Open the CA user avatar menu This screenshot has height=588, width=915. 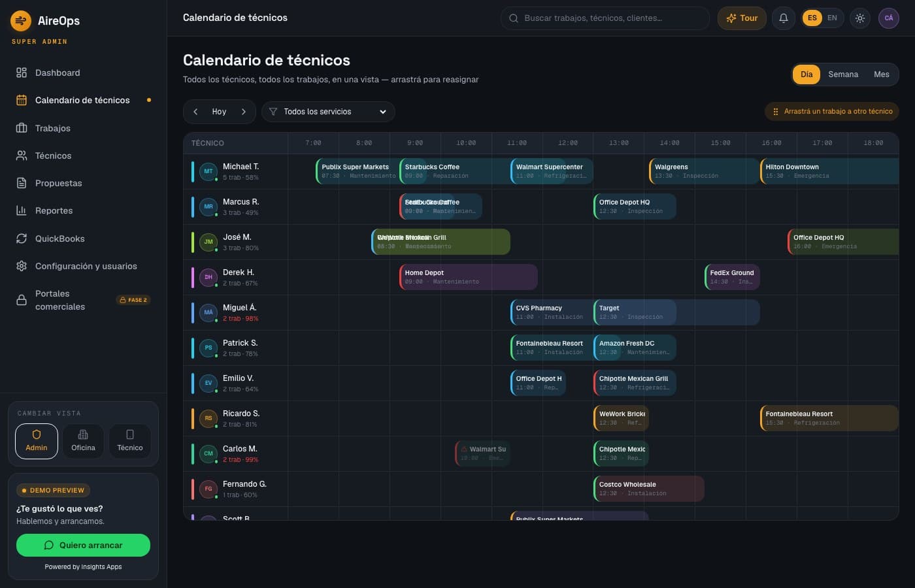pyautogui.click(x=889, y=18)
